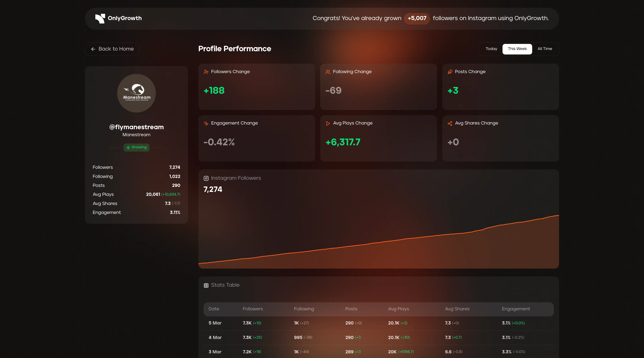644x358 pixels.
Task: Click the Avg Plays Change play icon
Action: (328, 123)
